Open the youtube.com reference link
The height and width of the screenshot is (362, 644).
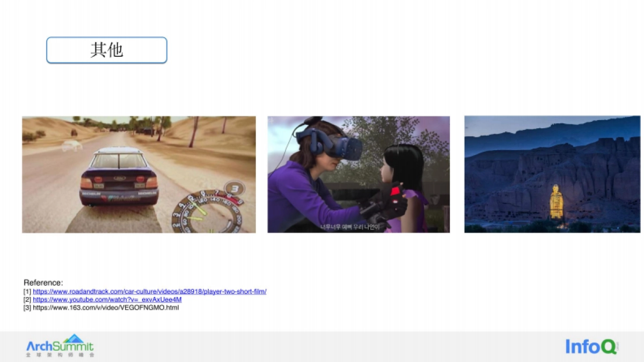pos(107,300)
